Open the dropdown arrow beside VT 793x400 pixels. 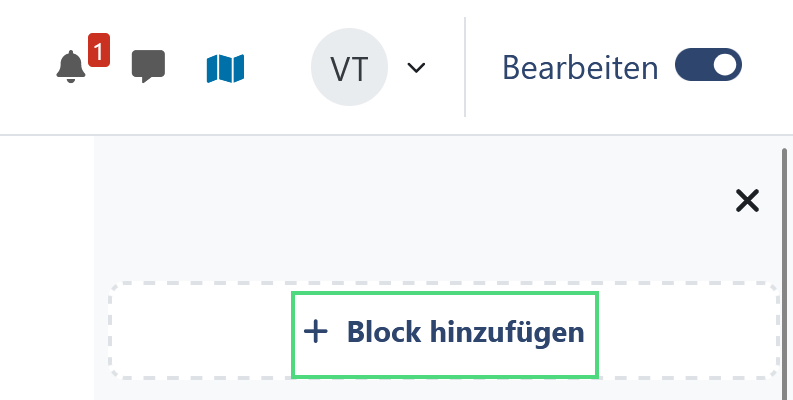(417, 68)
